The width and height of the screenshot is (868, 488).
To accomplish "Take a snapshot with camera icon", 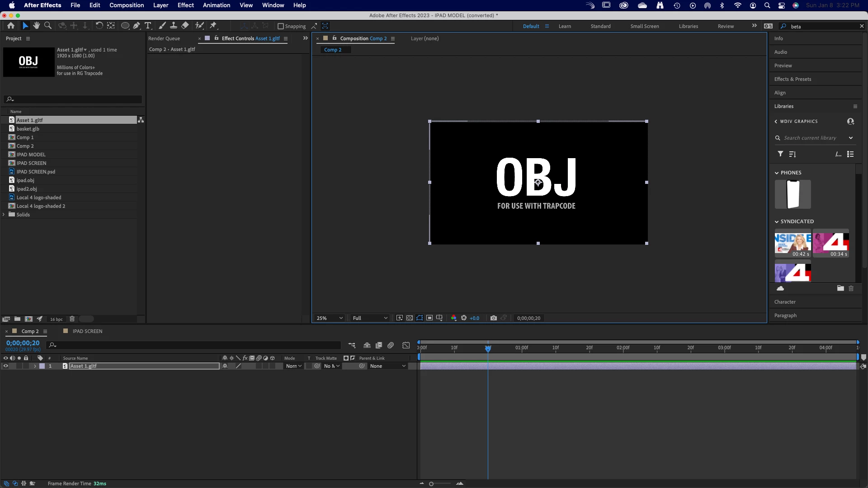I will tap(494, 318).
